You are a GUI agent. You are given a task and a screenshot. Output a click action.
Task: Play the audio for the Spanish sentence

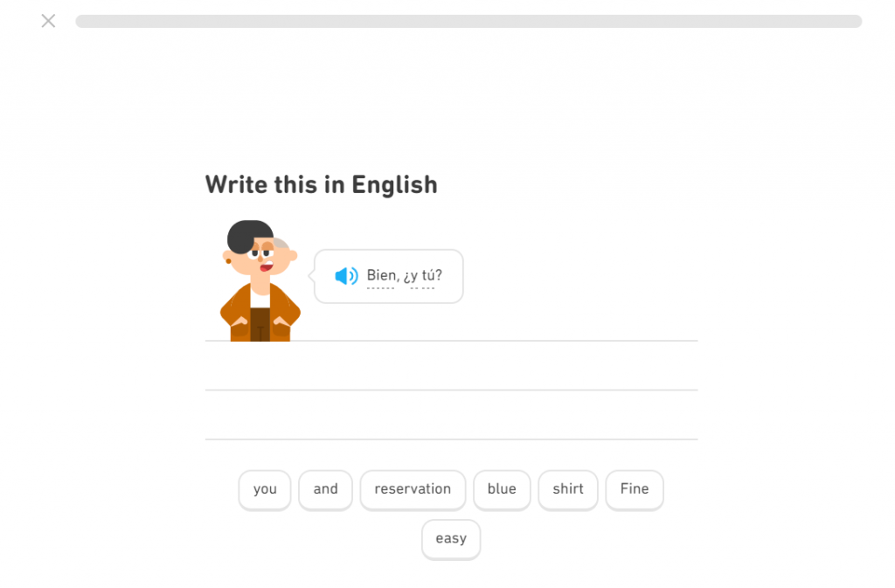[346, 275]
